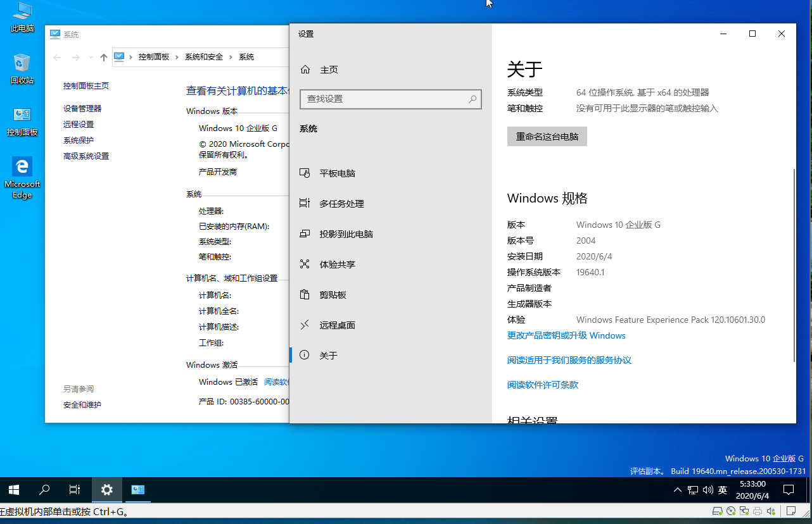Click the 英 input method indicator
Image resolution: width=812 pixels, height=524 pixels.
(x=723, y=490)
